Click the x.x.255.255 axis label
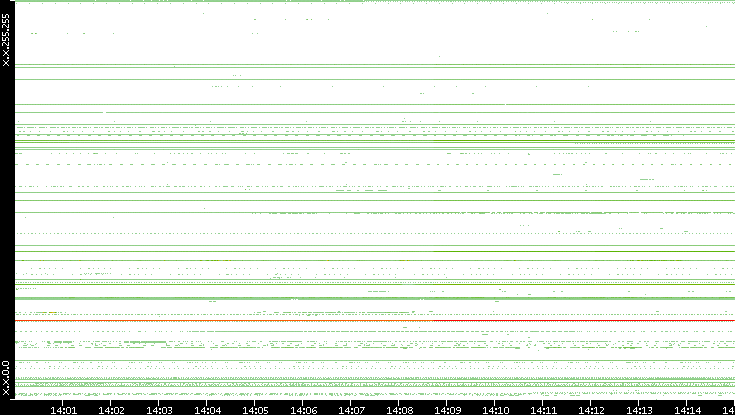Image resolution: width=735 pixels, height=415 pixels. click(x=6, y=40)
